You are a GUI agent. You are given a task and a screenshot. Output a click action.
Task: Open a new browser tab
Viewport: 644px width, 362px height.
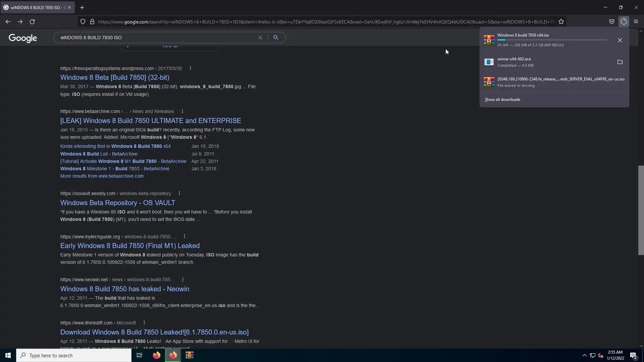point(82,7)
